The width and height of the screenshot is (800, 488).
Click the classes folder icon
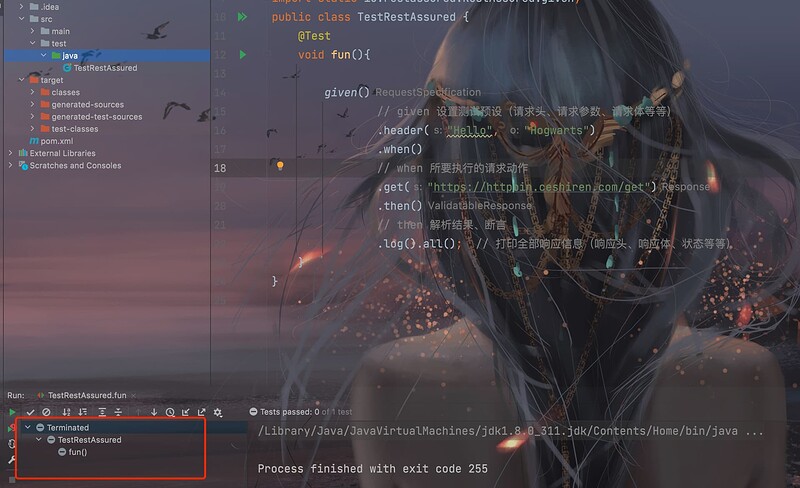click(x=45, y=92)
